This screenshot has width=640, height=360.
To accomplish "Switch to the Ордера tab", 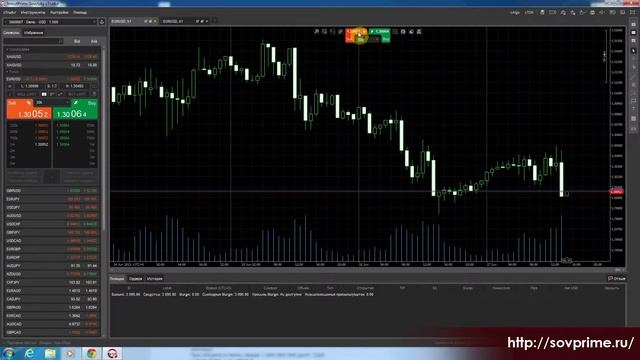I will click(136, 279).
